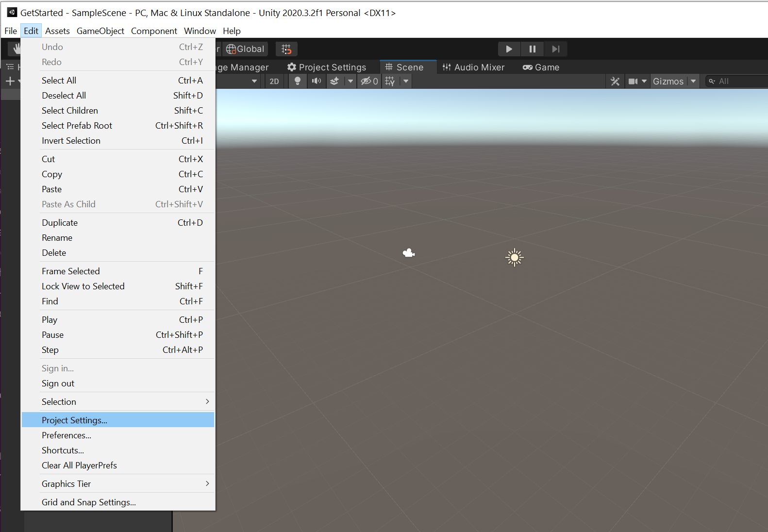Screen dimensions: 768x532
Task: Open component editor tools icon
Action: [x=615, y=81]
